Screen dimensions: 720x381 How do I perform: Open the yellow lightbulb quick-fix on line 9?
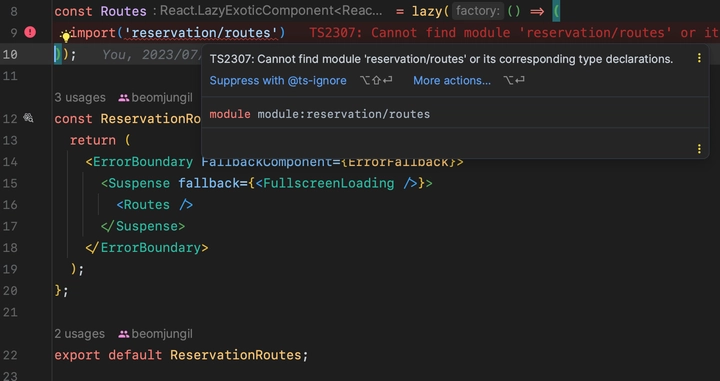click(x=66, y=37)
